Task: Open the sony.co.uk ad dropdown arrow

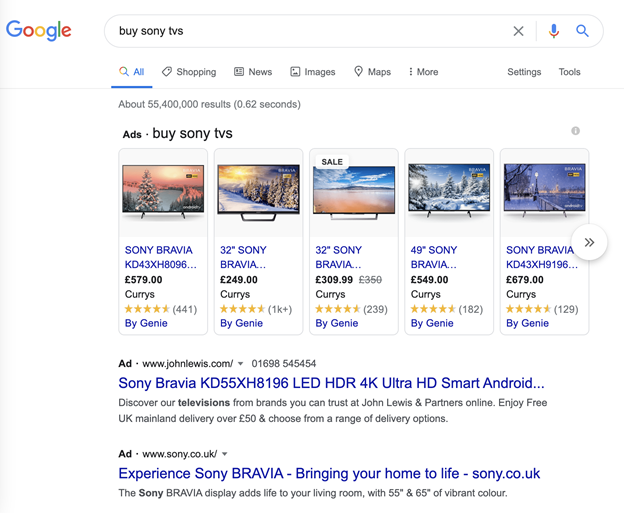Action: (x=224, y=454)
